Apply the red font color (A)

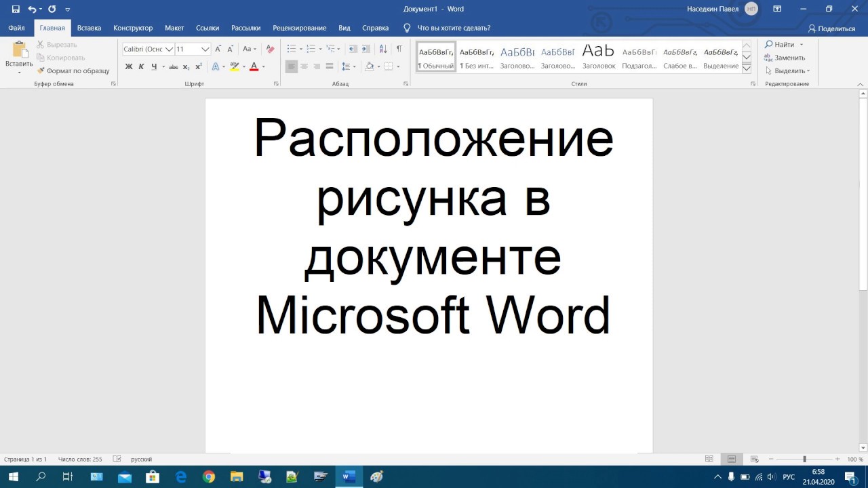pos(254,66)
